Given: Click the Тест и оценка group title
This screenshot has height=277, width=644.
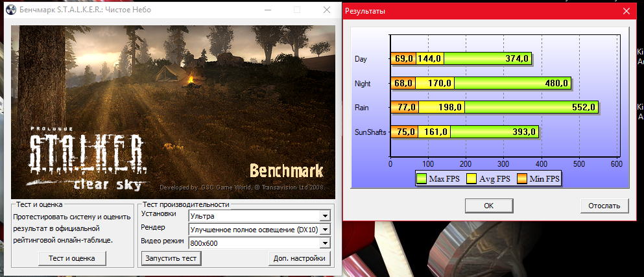Looking at the screenshot, I should 40,204.
